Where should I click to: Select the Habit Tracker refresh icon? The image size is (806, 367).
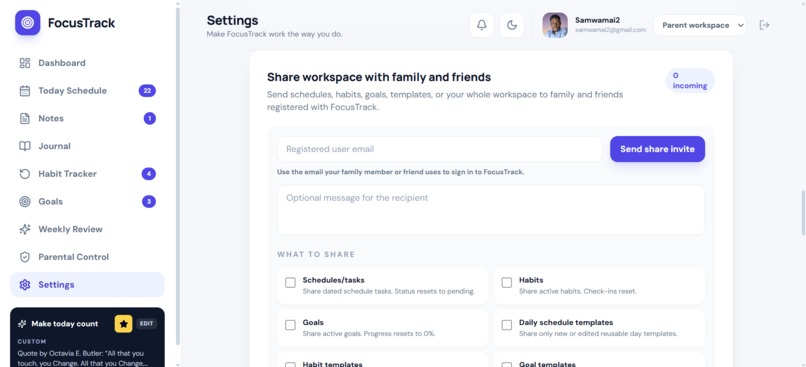click(x=25, y=174)
